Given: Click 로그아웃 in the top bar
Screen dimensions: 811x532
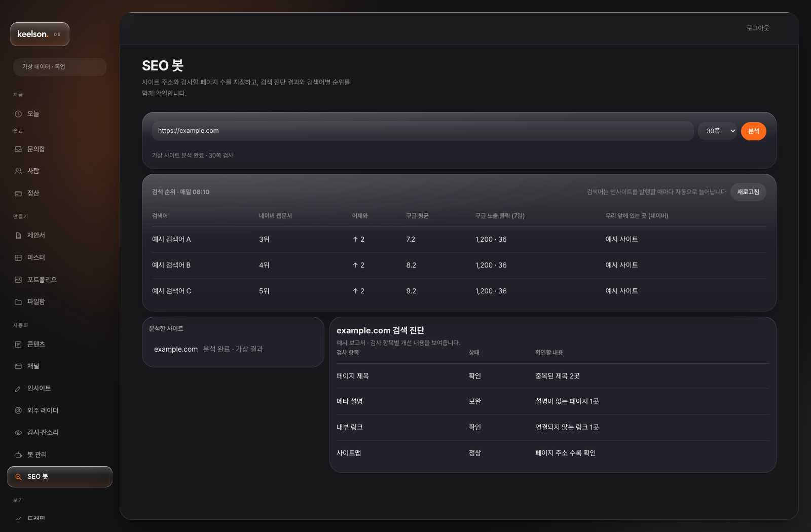Looking at the screenshot, I should pyautogui.click(x=758, y=28).
